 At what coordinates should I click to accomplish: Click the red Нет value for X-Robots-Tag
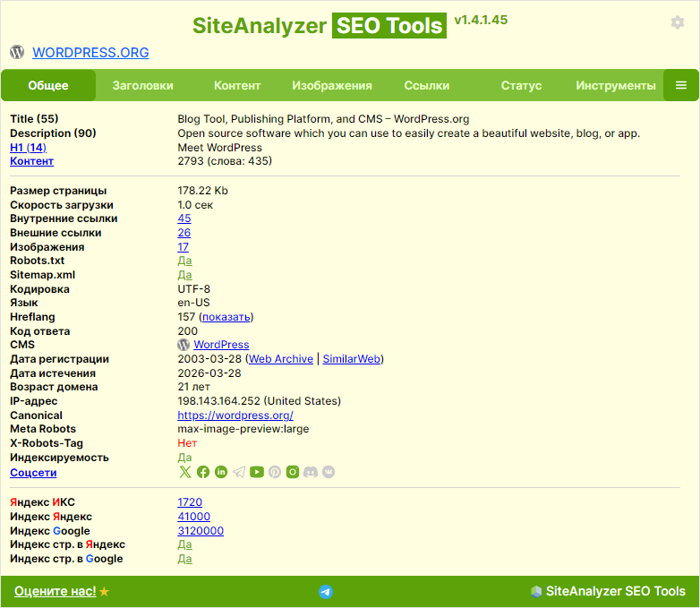coord(187,443)
